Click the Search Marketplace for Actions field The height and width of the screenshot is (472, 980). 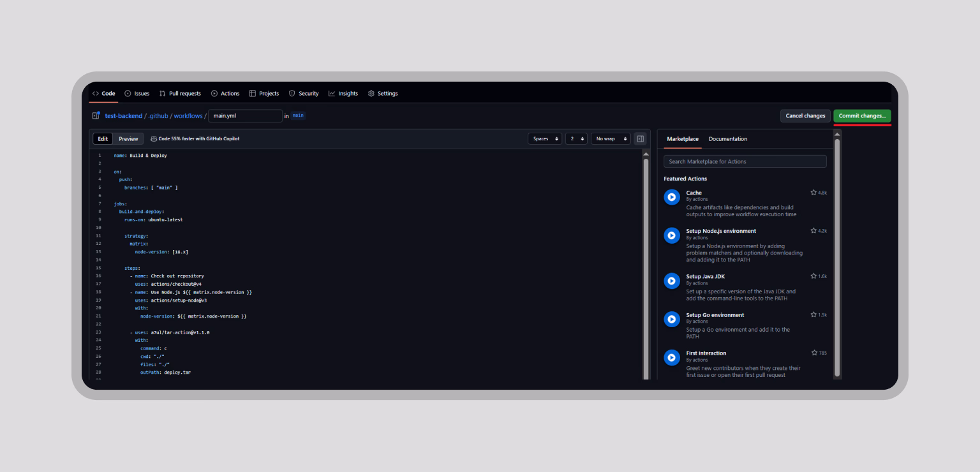pyautogui.click(x=745, y=161)
